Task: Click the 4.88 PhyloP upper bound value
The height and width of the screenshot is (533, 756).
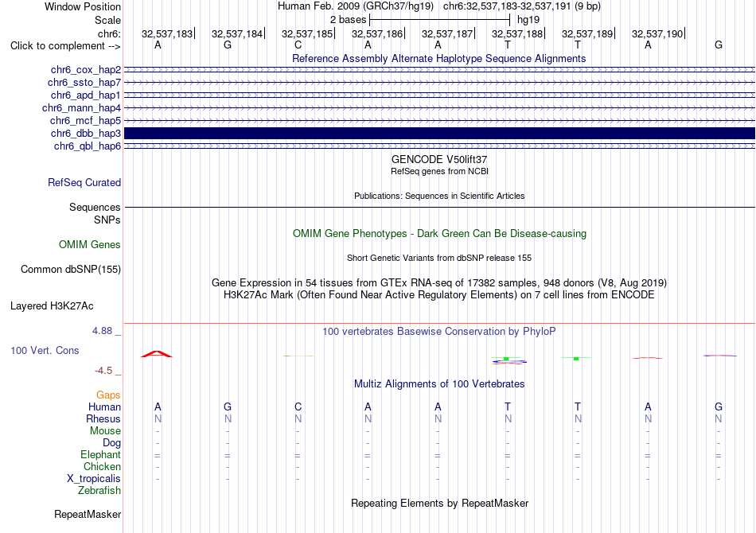Action: [x=102, y=331]
